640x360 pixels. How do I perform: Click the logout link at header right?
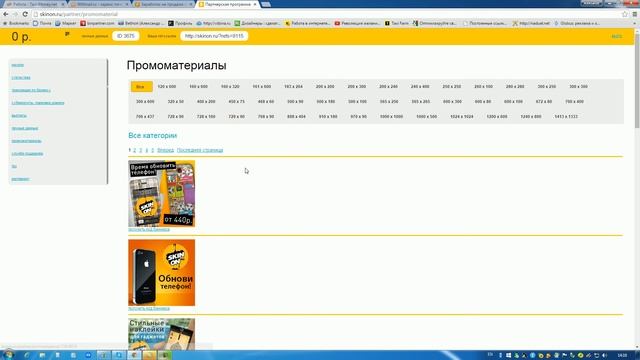coord(617,36)
